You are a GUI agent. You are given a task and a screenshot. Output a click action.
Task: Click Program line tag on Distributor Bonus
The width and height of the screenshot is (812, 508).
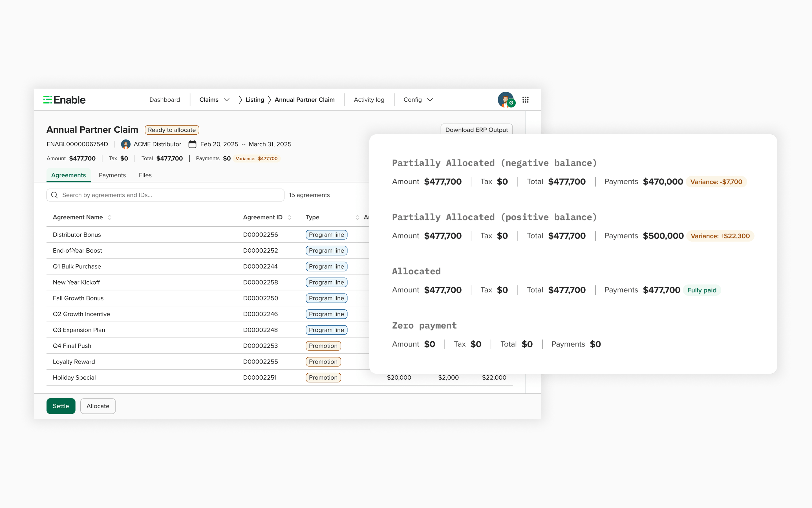326,235
